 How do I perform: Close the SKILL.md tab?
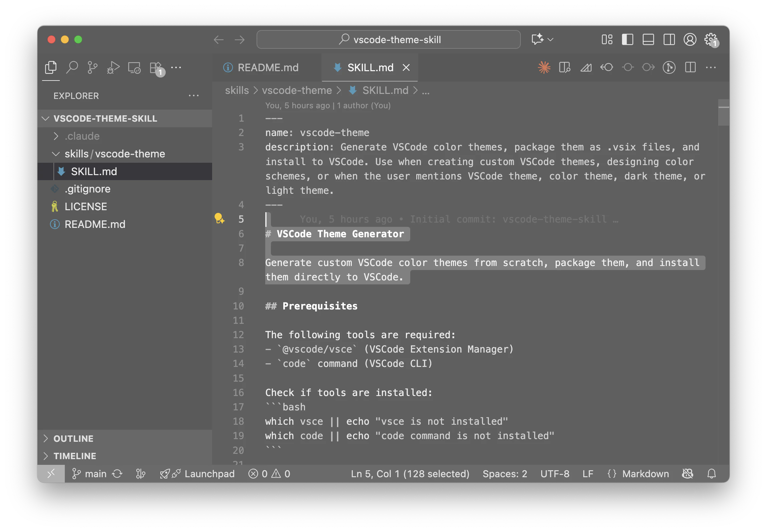pos(406,68)
